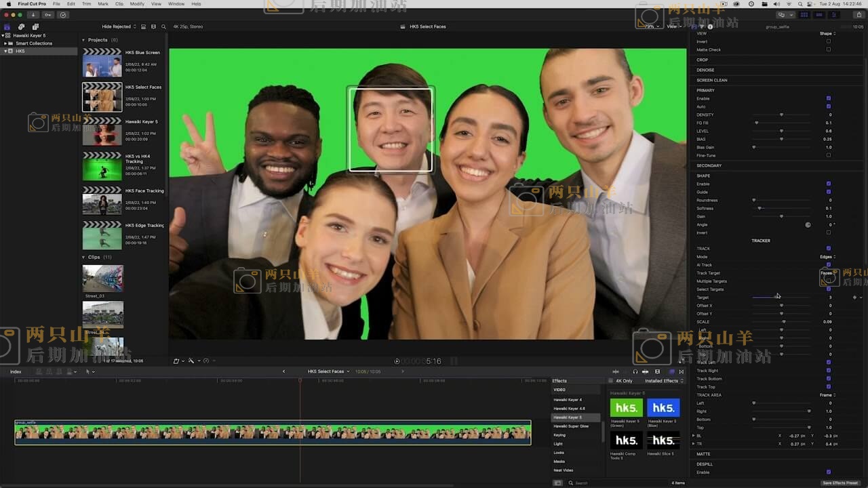Click the timeline Index button
868x488 pixels.
coord(16,371)
